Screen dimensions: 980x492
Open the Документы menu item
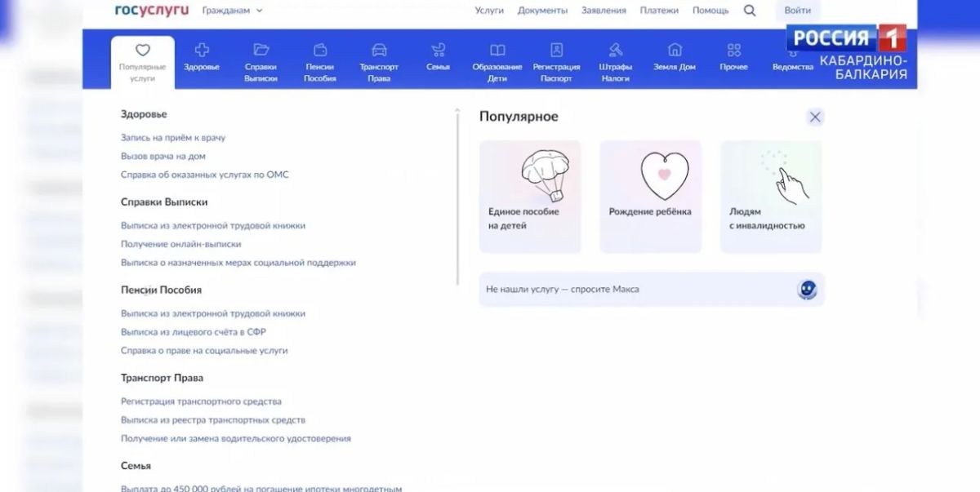542,11
